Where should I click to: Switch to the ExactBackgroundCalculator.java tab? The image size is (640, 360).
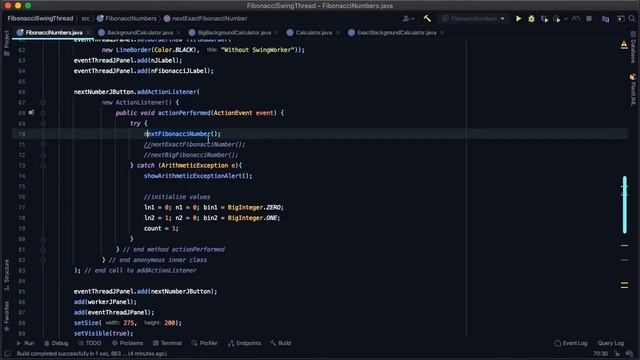[x=396, y=32]
